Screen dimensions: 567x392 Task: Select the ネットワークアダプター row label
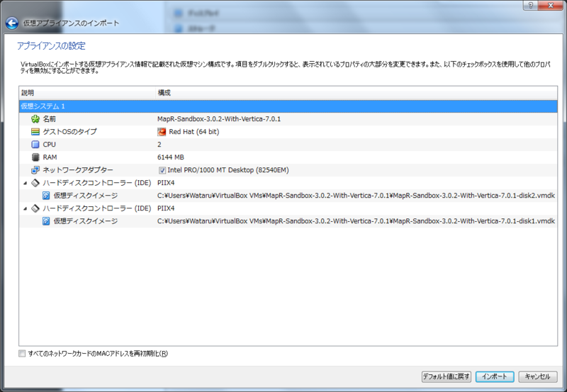point(78,170)
